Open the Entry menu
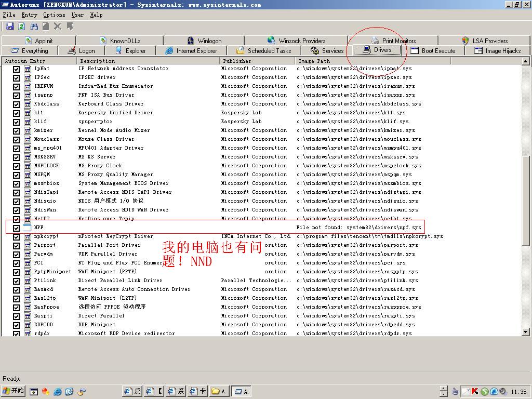 [29, 15]
